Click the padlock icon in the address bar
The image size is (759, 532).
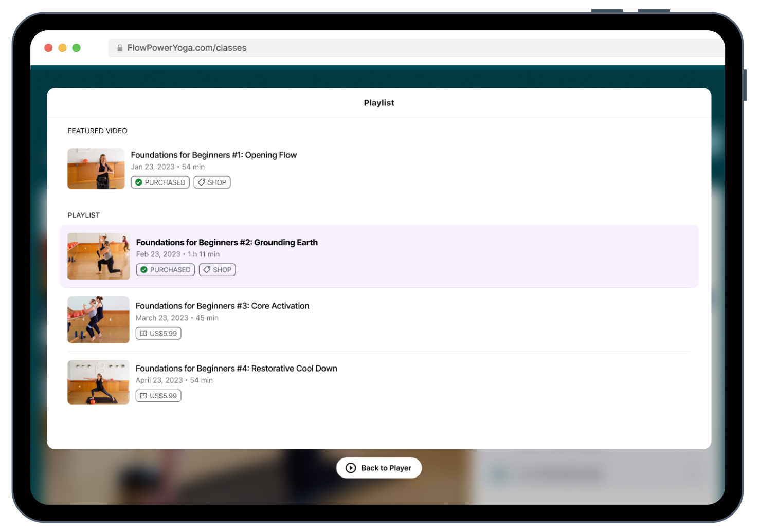[x=120, y=48]
